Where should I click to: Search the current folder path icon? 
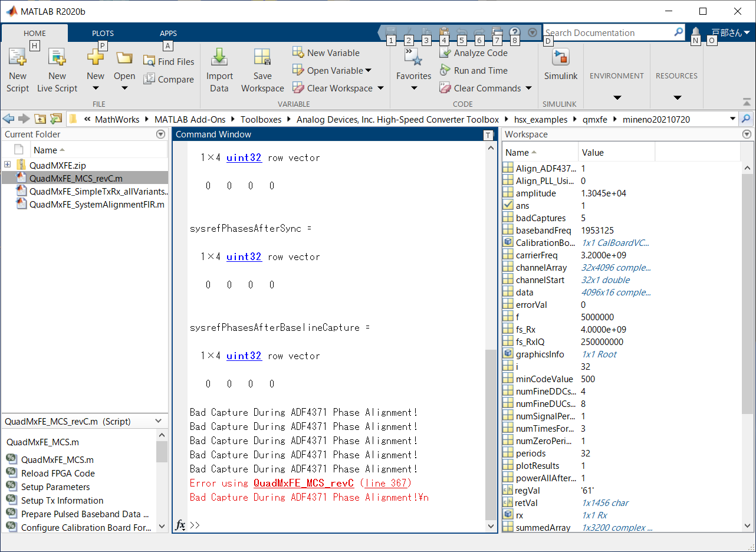click(x=747, y=119)
